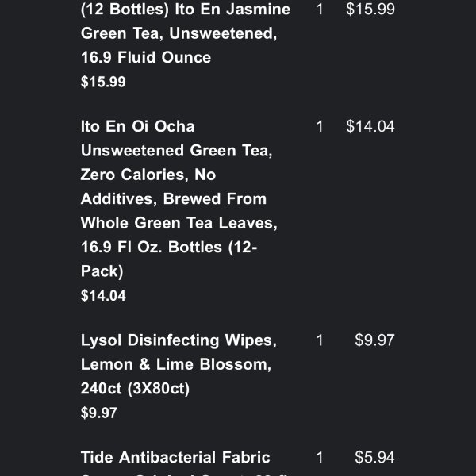The width and height of the screenshot is (476, 476).
Task: Open Lysol Disinfecting Wipes item name
Action: [x=178, y=364]
